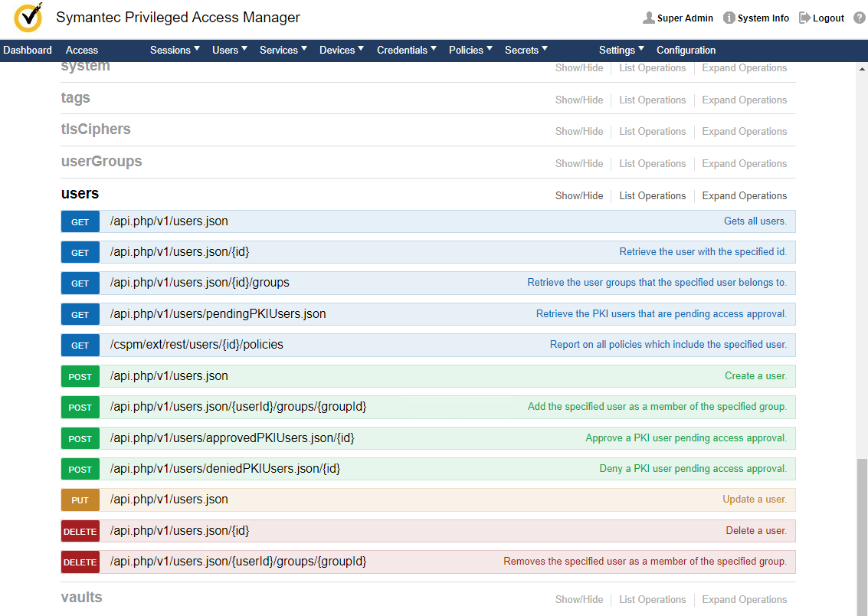Open help with the question mark icon
This screenshot has width=868, height=616.
click(x=859, y=18)
